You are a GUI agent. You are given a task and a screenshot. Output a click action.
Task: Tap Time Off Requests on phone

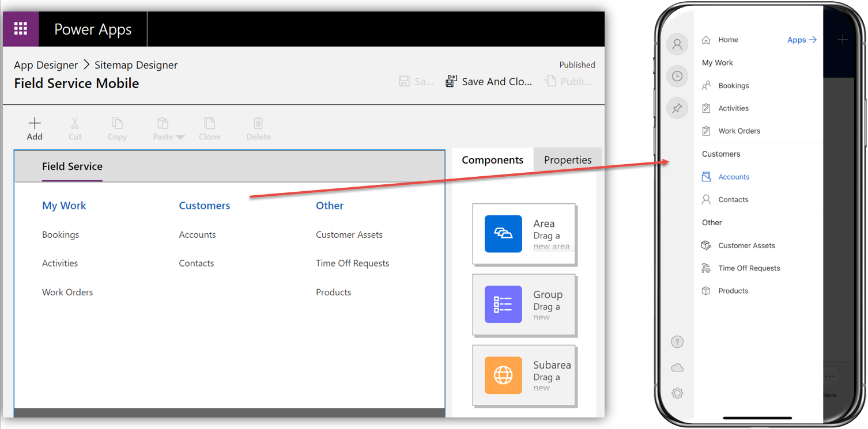(x=749, y=268)
